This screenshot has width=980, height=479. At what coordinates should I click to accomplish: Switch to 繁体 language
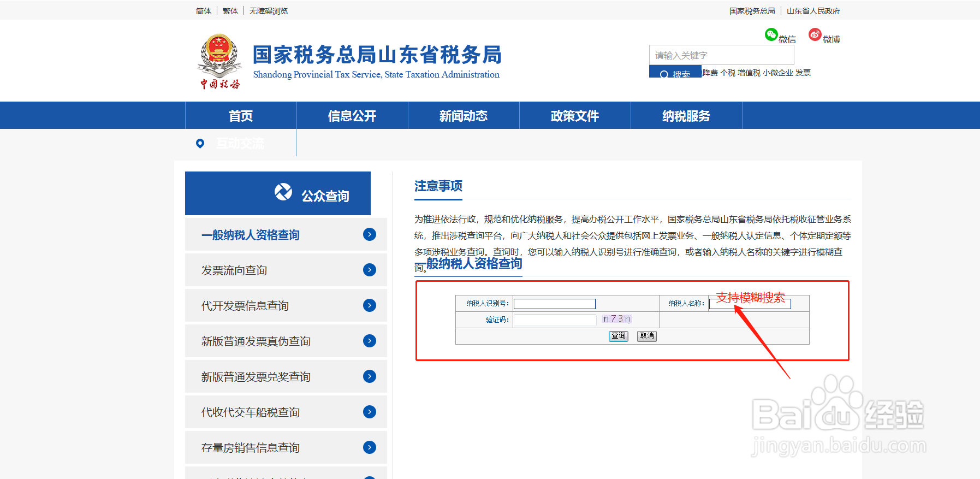pos(230,11)
